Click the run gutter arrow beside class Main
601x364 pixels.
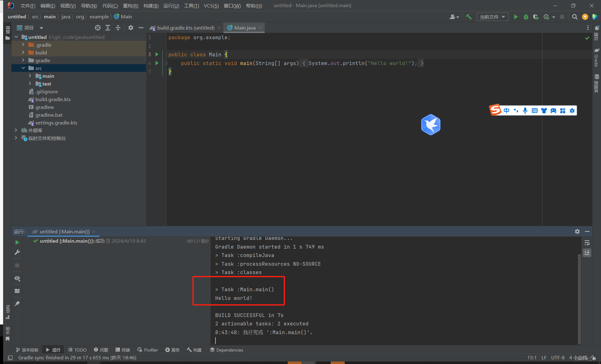(x=157, y=54)
